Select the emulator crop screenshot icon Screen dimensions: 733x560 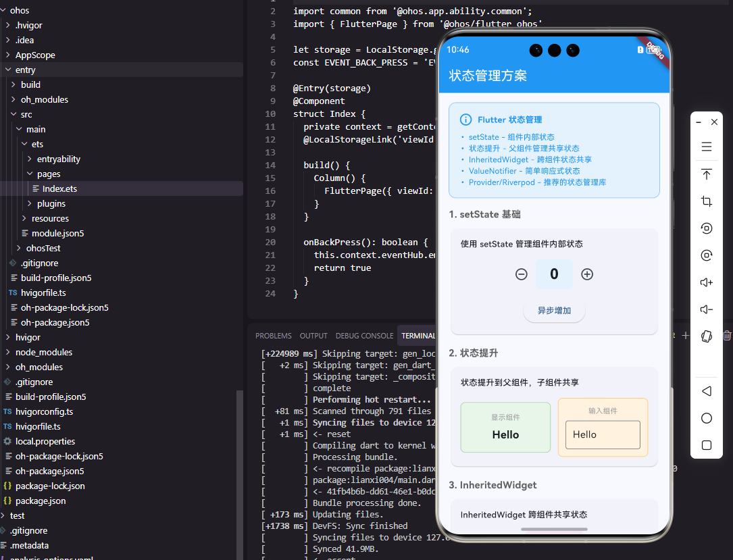tap(707, 201)
